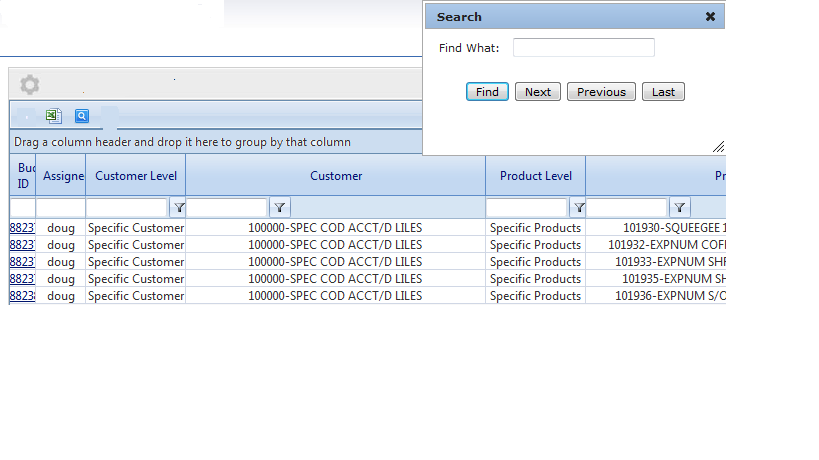Sort by the Customer Level header
819x460 pixels.
[x=136, y=176]
